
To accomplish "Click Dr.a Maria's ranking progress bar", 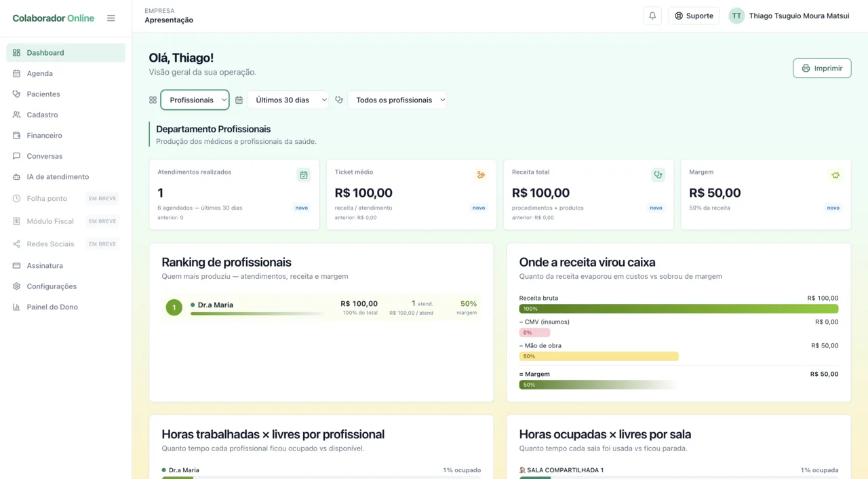I will click(258, 314).
